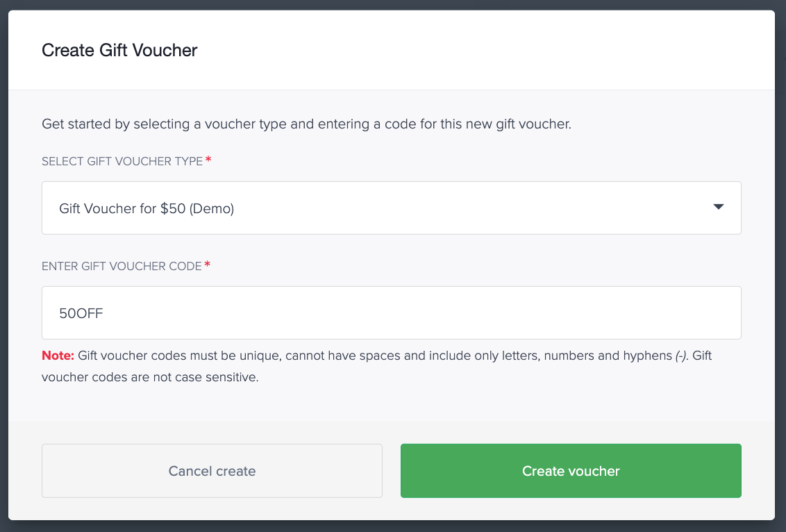This screenshot has height=532, width=786.
Task: Click the SELECT GIFT VOUCHER TYPE label
Action: [122, 161]
